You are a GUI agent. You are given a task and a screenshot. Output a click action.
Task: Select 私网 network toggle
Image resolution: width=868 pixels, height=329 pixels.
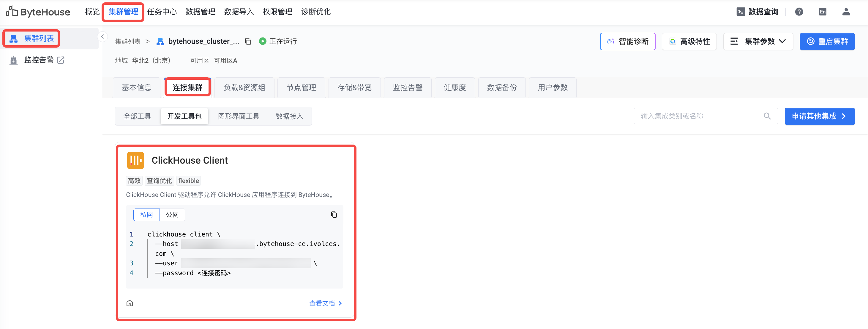click(146, 214)
